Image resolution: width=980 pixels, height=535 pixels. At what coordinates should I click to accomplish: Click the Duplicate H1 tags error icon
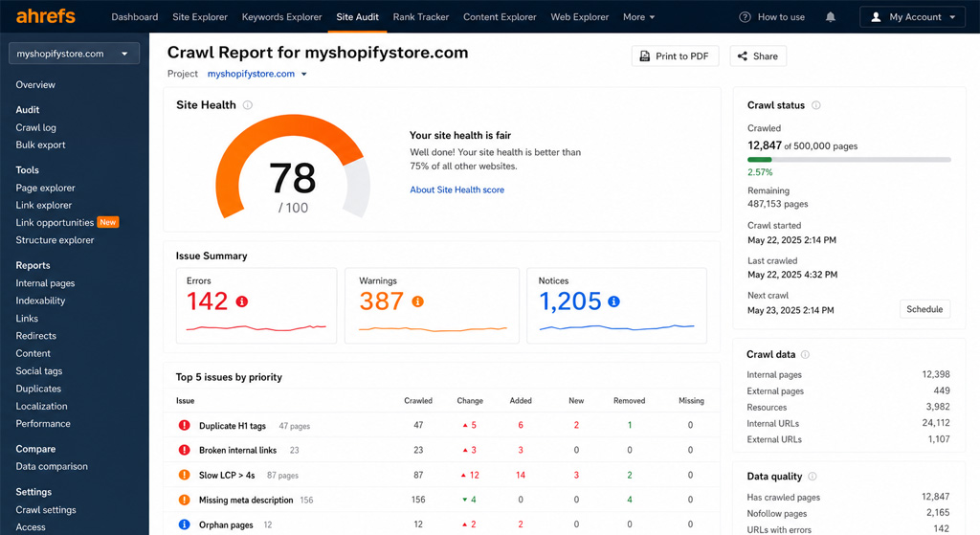point(185,425)
